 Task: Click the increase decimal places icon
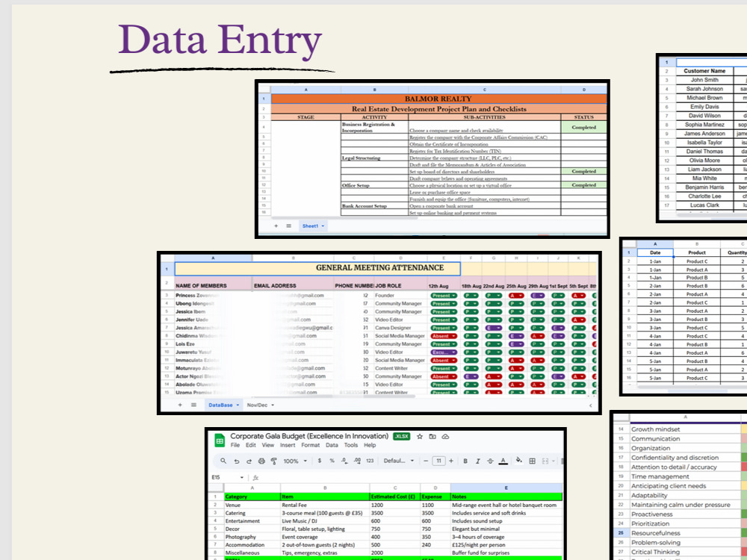[x=357, y=461]
